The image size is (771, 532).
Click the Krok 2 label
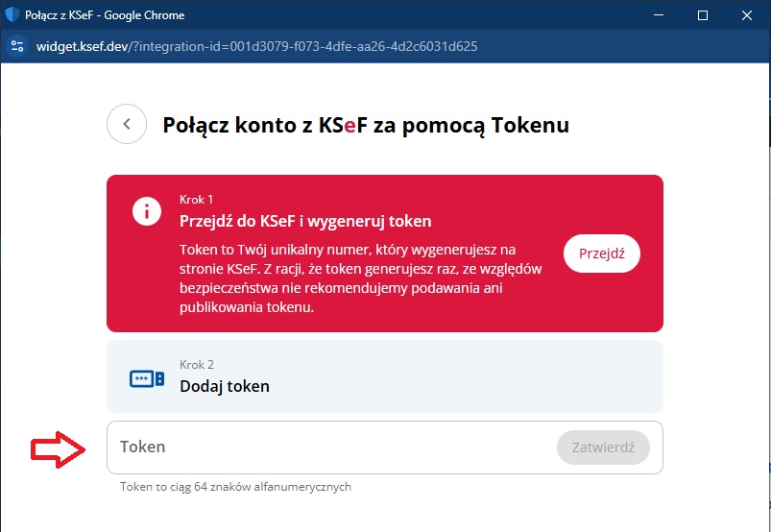tap(197, 365)
